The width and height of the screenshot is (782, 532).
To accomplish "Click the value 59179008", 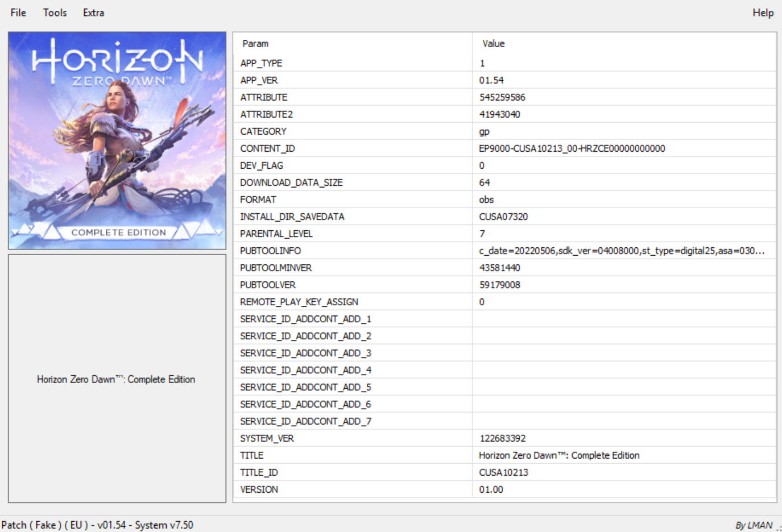I will pyautogui.click(x=499, y=285).
